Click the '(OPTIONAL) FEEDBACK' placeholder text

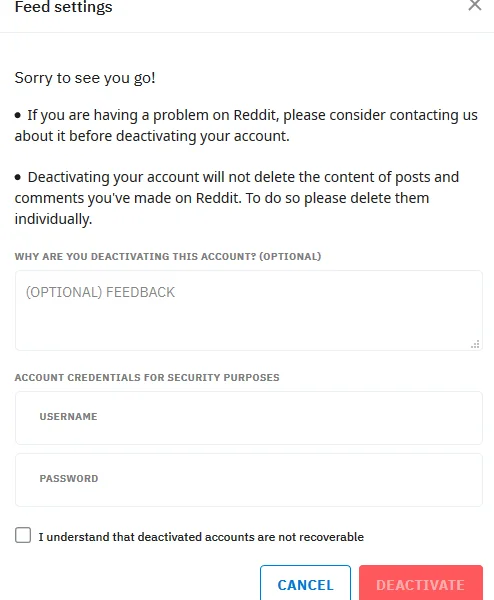click(100, 292)
